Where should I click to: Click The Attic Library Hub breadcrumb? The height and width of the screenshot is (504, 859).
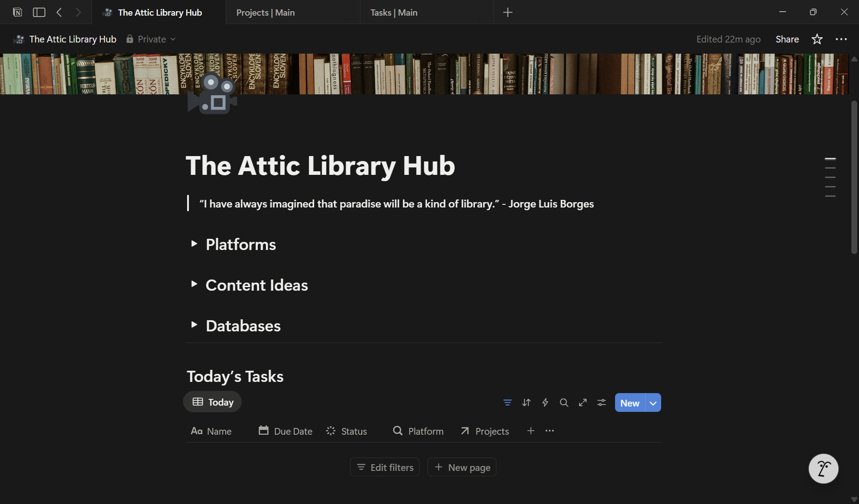pyautogui.click(x=65, y=39)
